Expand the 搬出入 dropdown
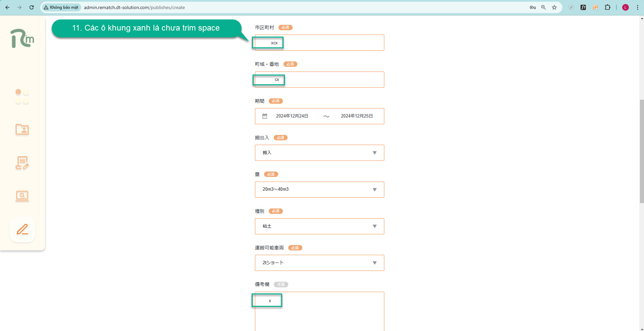 pyautogui.click(x=319, y=153)
